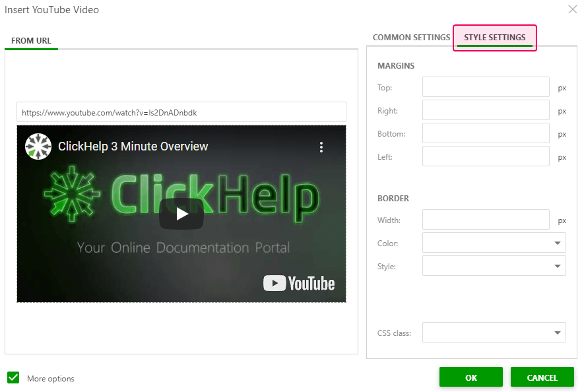Confirm the video insertion with OK
Screen dimensions: 582x392
click(x=470, y=377)
